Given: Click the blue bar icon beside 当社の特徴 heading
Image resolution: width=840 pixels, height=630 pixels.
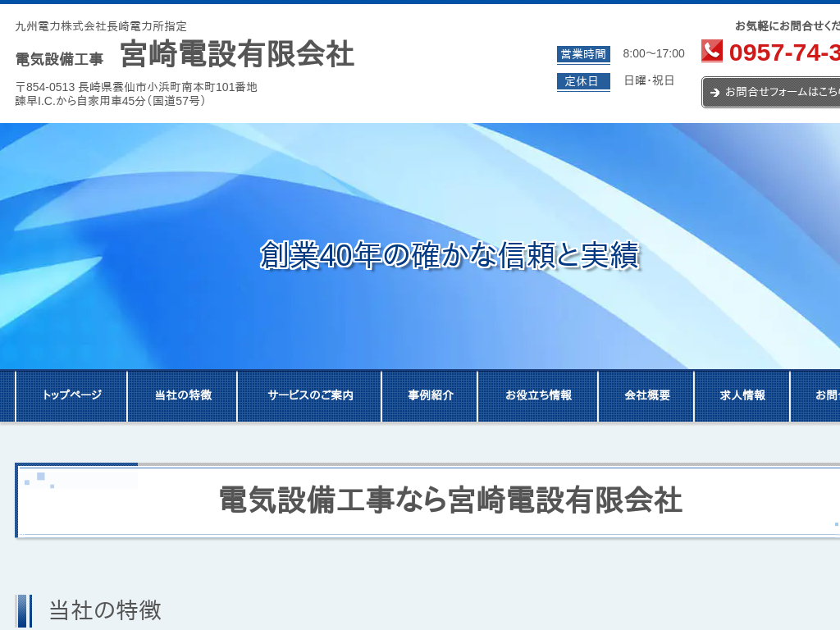Looking at the screenshot, I should (23, 610).
